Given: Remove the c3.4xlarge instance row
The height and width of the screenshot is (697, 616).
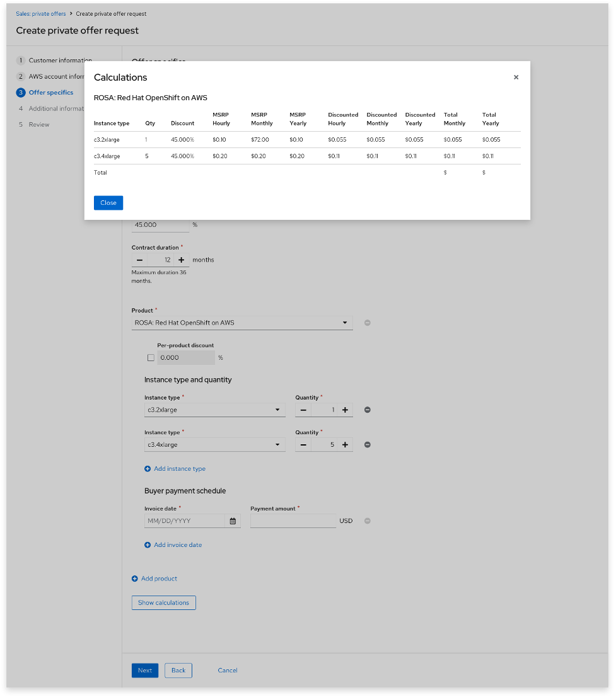Looking at the screenshot, I should (x=368, y=444).
